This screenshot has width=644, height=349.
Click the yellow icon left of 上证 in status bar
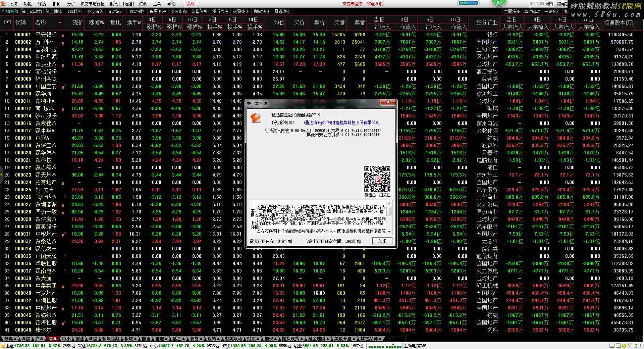[x=3, y=346]
